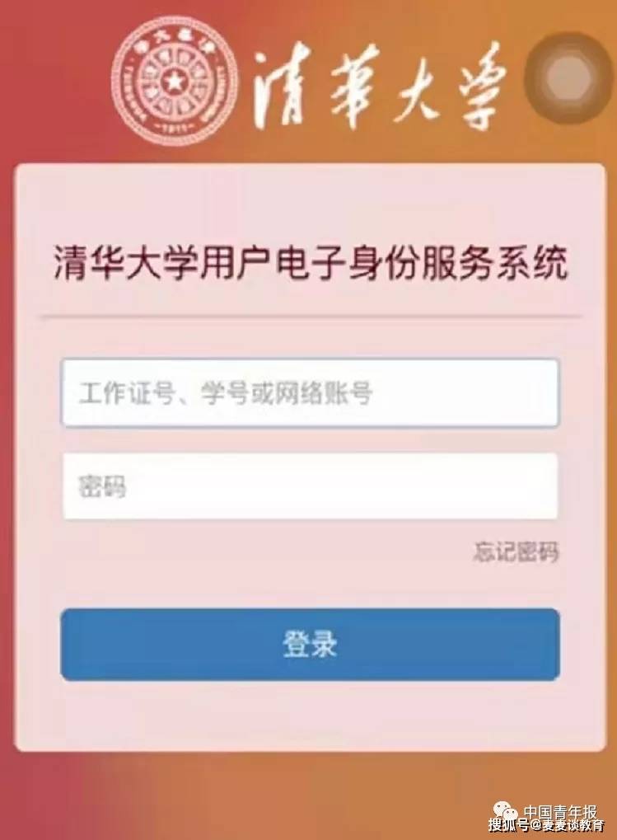Open the 忘记密码 forgot password link
Screen dimensions: 617x840
pos(516,551)
